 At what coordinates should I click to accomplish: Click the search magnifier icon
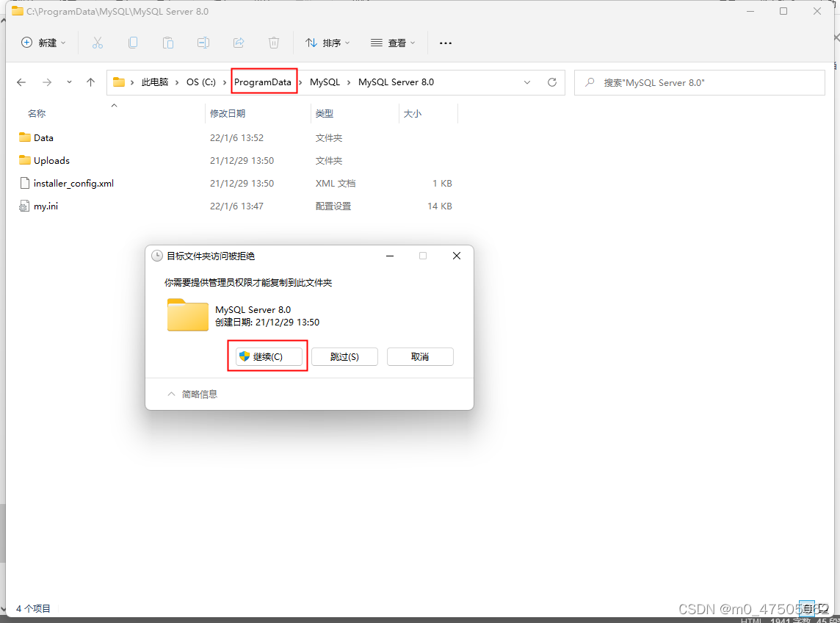590,82
